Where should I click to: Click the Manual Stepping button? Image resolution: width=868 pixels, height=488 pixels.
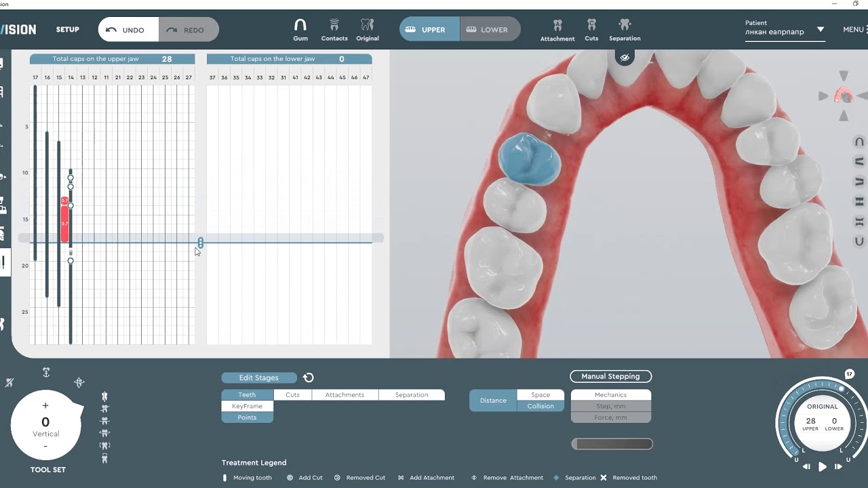[610, 376]
